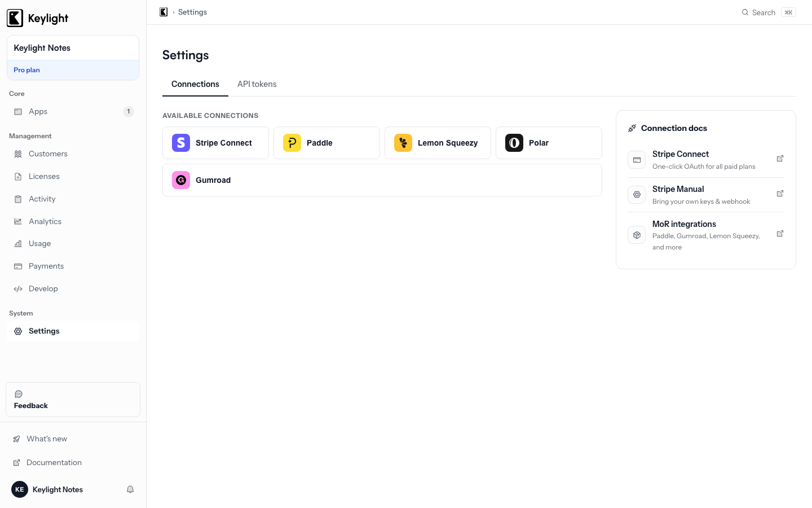The image size is (812, 508).
Task: Click the Settings breadcrumb text
Action: [x=192, y=12]
